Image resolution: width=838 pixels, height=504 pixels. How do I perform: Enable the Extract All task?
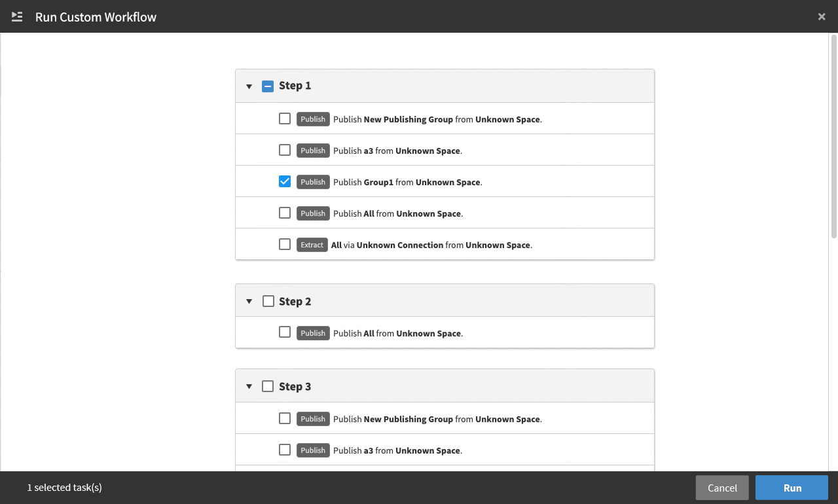pyautogui.click(x=284, y=243)
